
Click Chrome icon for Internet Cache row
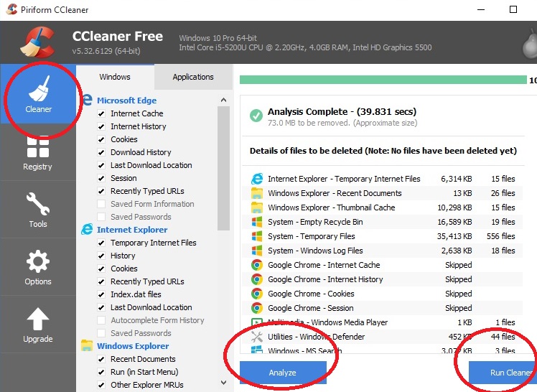[257, 265]
